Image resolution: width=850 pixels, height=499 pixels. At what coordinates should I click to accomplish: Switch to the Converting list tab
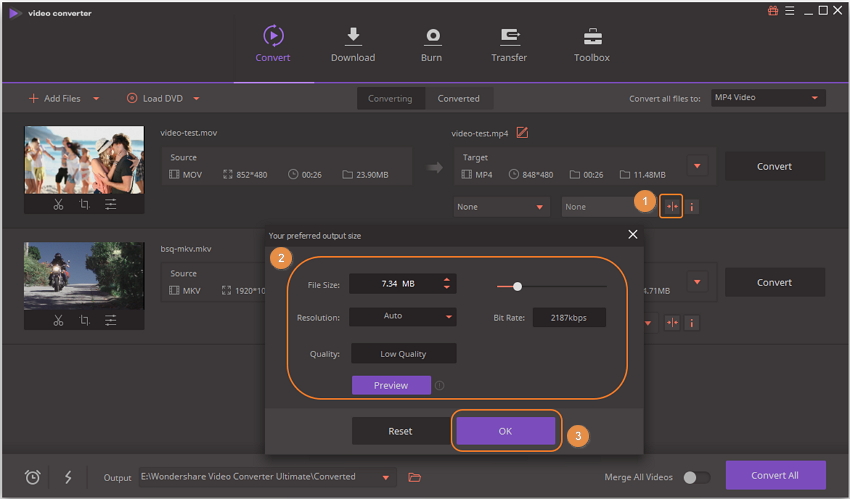tap(390, 99)
